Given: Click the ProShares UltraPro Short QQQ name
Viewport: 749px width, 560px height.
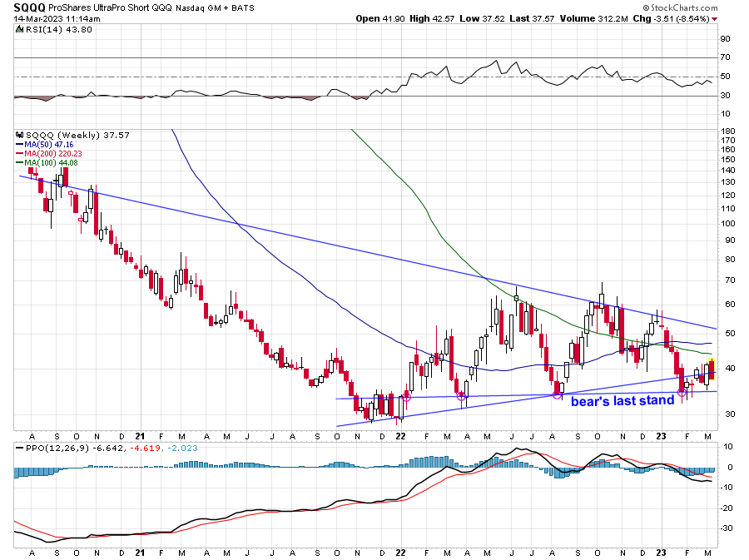Looking at the screenshot, I should pos(111,8).
